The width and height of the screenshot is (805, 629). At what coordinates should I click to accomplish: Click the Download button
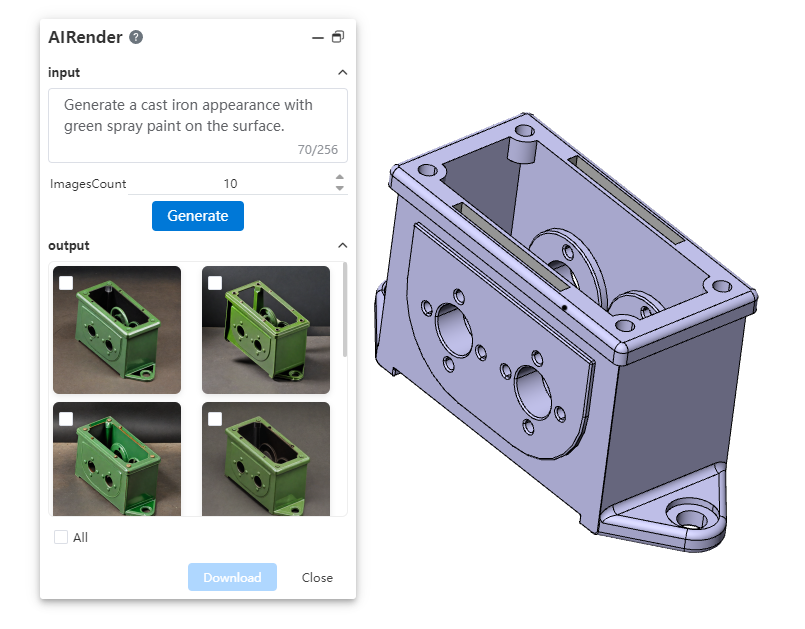232,577
